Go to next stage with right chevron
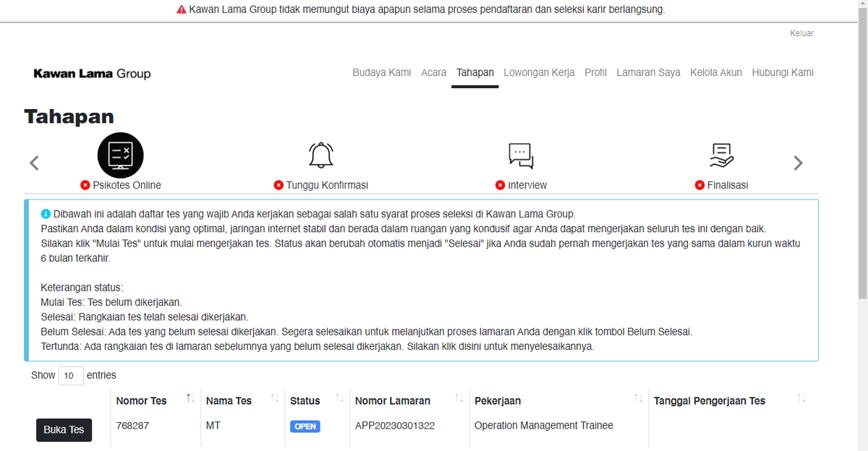 coord(798,163)
